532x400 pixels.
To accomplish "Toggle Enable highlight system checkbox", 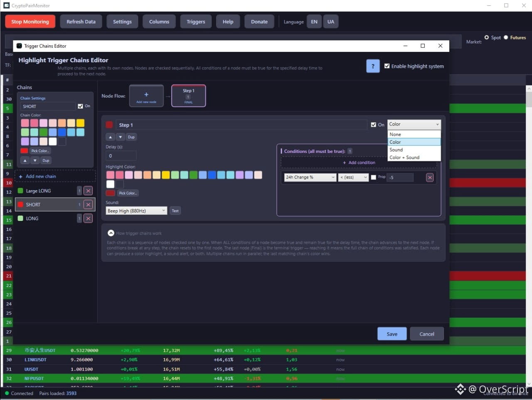I will coord(387,66).
